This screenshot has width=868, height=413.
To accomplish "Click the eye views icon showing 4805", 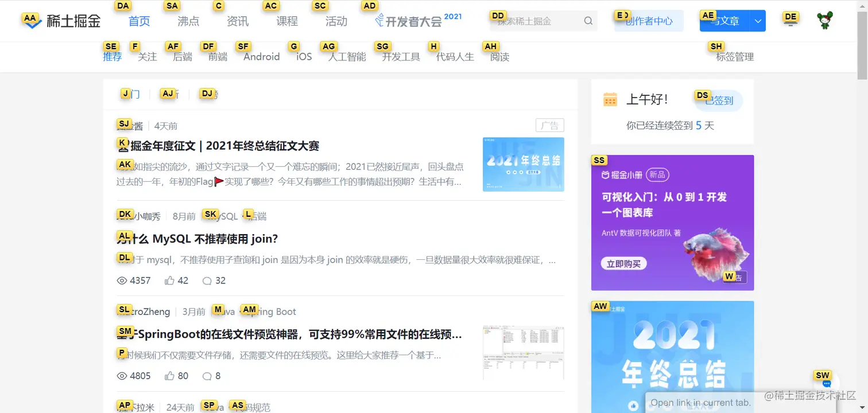I will 122,376.
